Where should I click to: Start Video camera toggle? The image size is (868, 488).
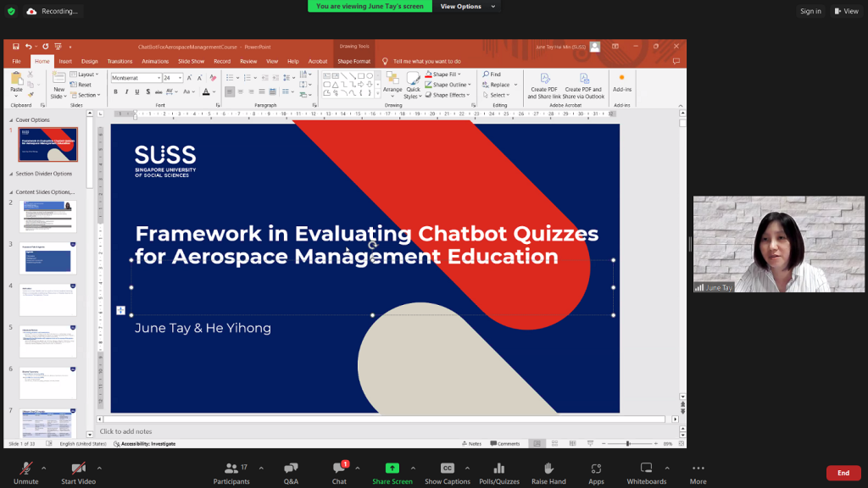[78, 469]
